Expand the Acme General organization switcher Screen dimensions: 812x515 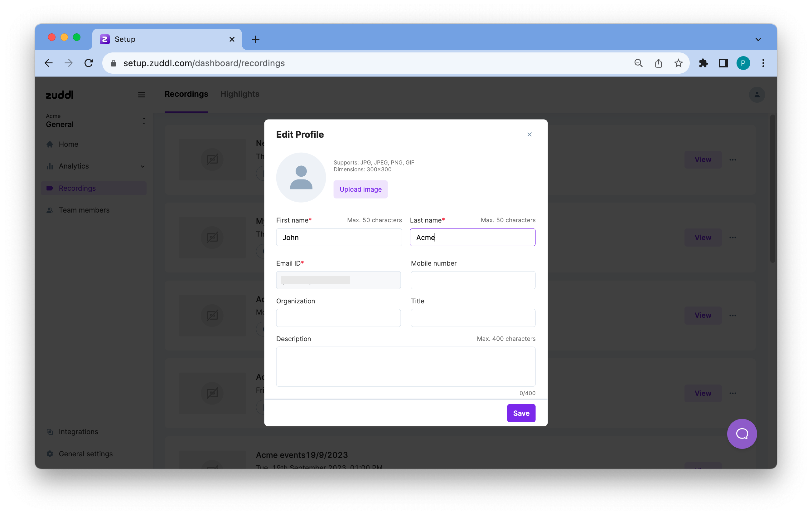click(x=144, y=121)
